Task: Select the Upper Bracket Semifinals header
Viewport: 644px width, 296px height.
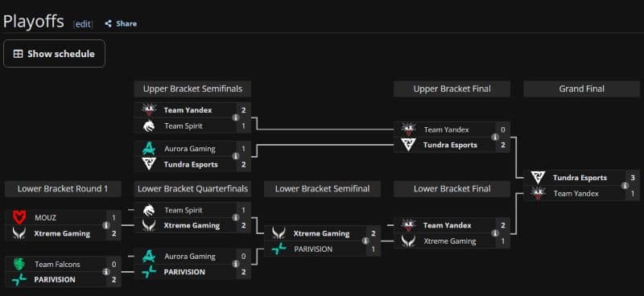Action: pos(192,88)
